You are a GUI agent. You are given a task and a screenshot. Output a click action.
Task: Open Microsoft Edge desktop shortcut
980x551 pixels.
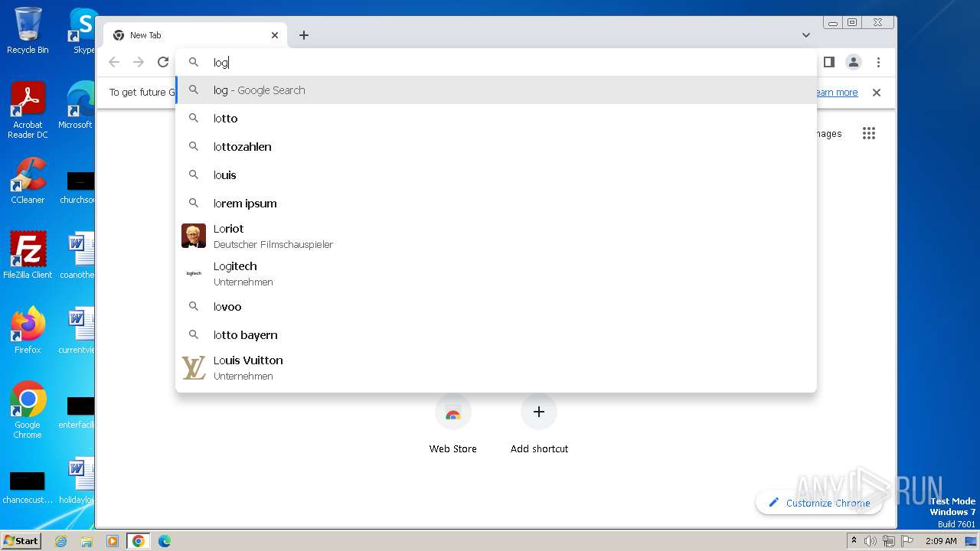77,106
